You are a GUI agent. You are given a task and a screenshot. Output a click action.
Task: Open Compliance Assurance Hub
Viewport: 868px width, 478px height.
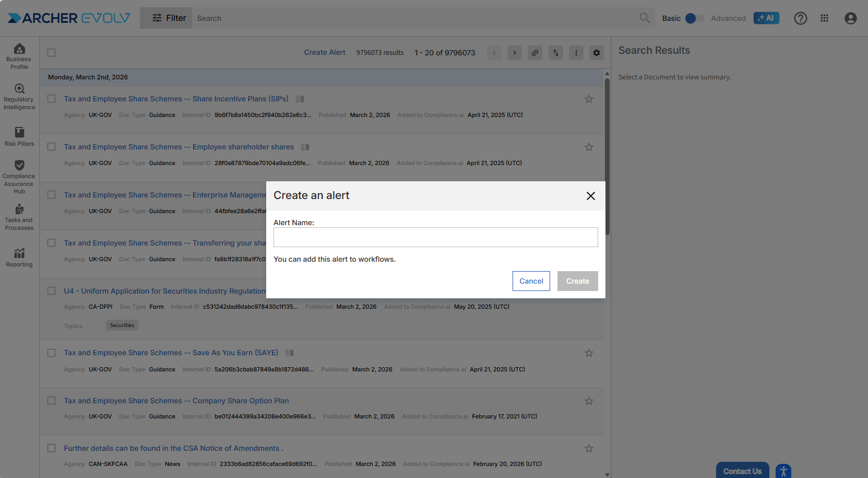pyautogui.click(x=19, y=176)
